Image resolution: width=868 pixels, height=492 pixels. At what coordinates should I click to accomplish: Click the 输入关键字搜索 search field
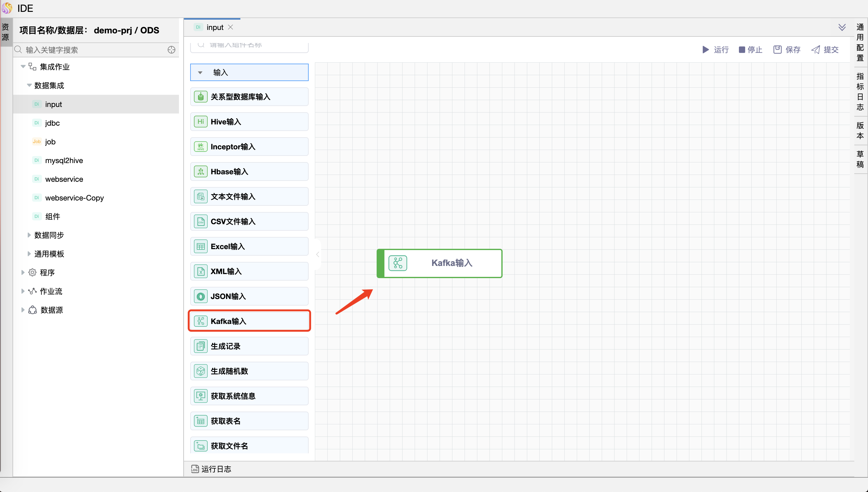(91, 50)
